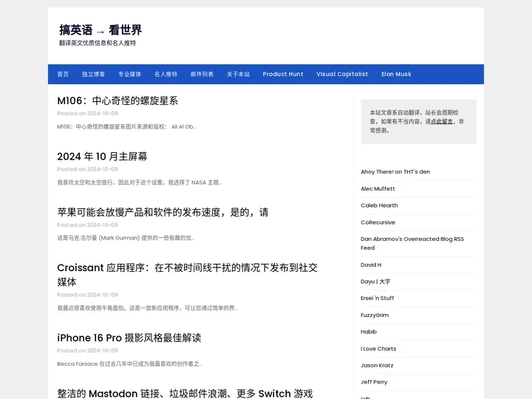Open the article 2024 年 10 月主屏幕
Image resolution: width=532 pixels, height=399 pixels.
pos(102,157)
